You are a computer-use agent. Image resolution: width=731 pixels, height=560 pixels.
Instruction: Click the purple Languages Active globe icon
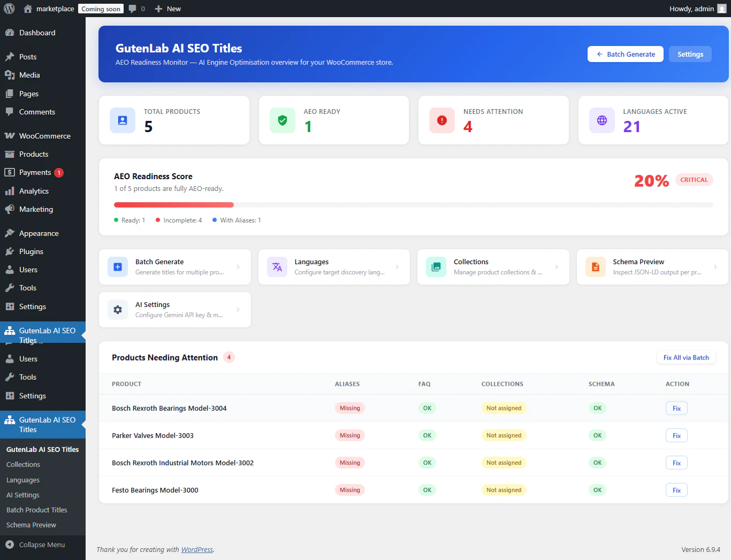coord(601,120)
